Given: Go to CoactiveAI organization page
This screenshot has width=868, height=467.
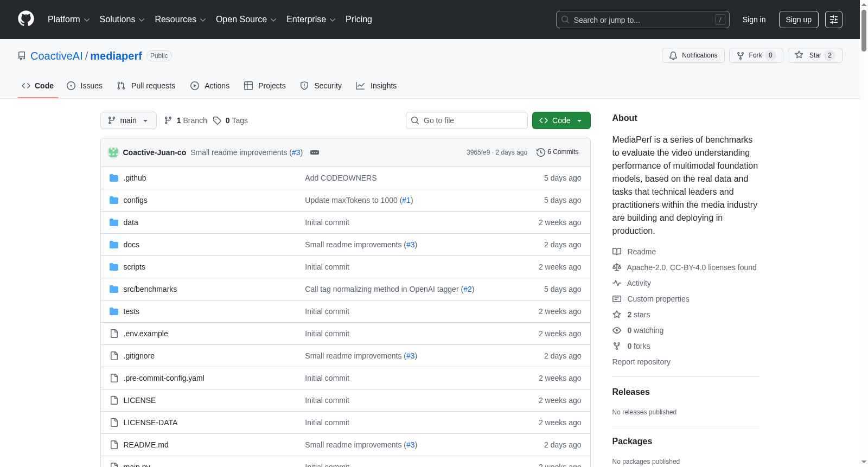Looking at the screenshot, I should click(56, 56).
